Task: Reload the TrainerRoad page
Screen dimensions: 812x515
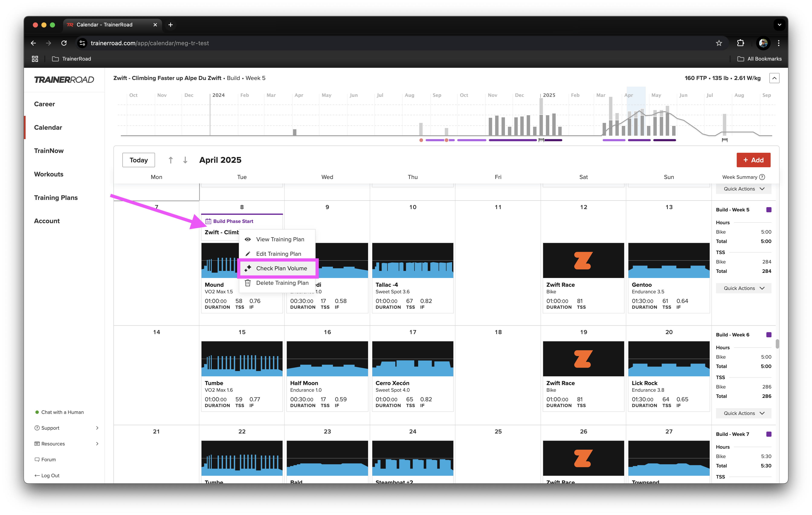Action: 64,43
